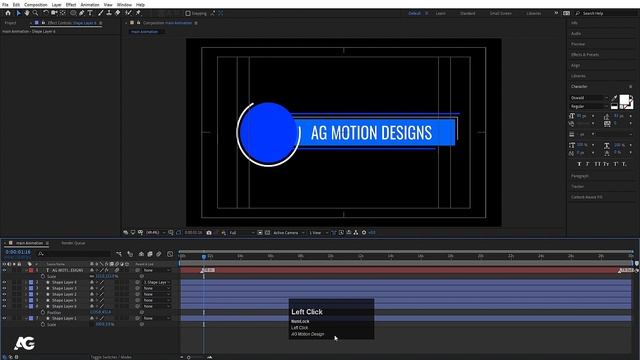Open the Active Camera view dropdown

pyautogui.click(x=289, y=233)
